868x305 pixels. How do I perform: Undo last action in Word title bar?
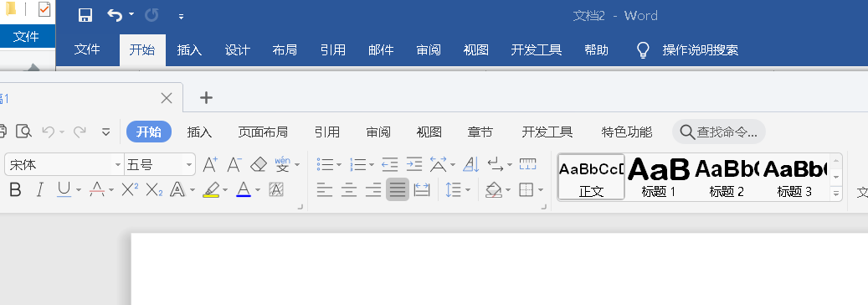tap(116, 15)
